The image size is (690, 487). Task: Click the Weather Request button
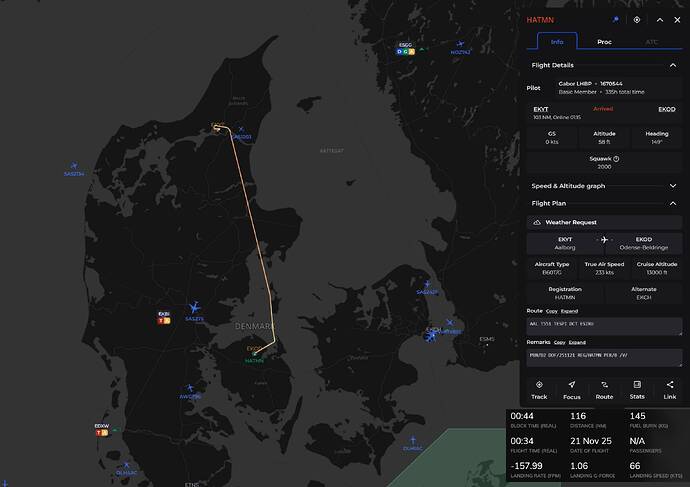click(604, 222)
